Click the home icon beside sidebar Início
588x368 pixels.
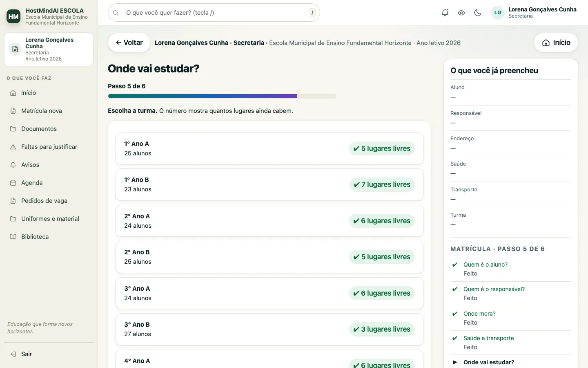click(13, 93)
